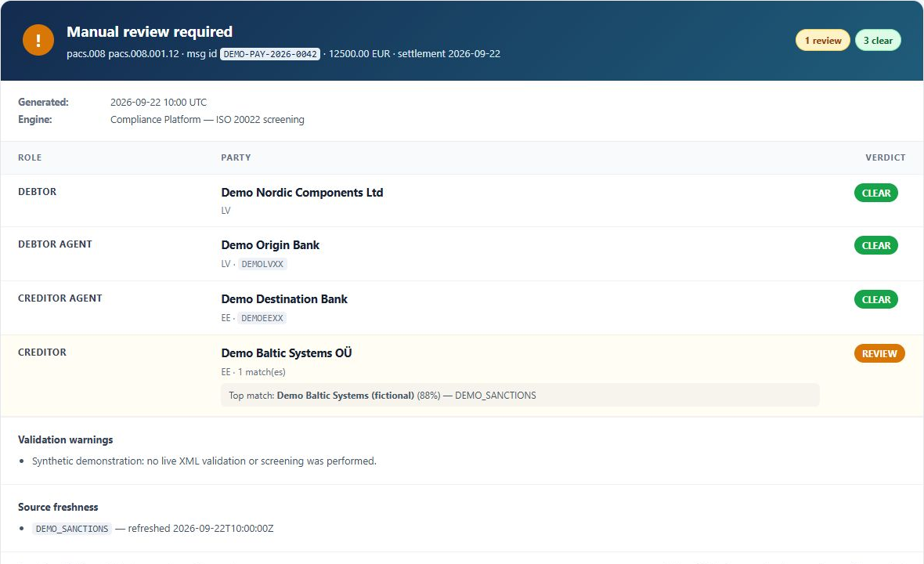This screenshot has height=564, width=924.
Task: Select party name Demo Origin Bank
Action: point(270,245)
